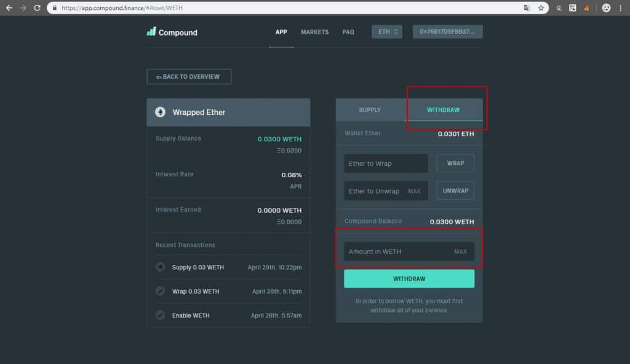Viewport: 630px width, 364px height.
Task: Click the Recent Transactions heading
Action: [185, 245]
